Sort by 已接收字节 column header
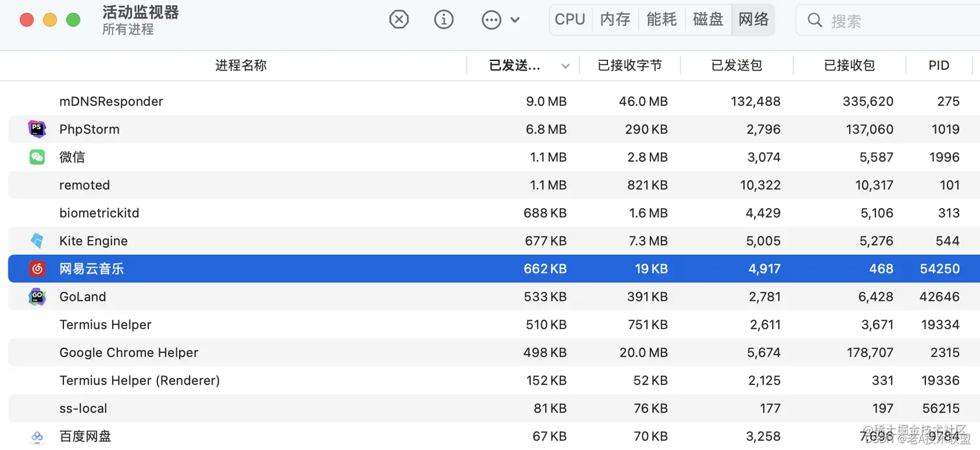 [x=629, y=65]
